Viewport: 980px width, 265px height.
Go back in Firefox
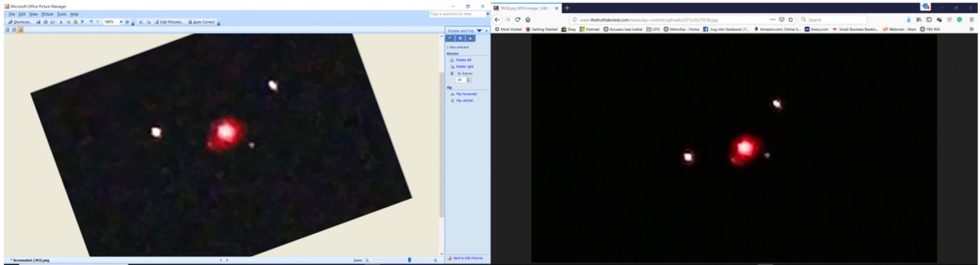coord(497,20)
